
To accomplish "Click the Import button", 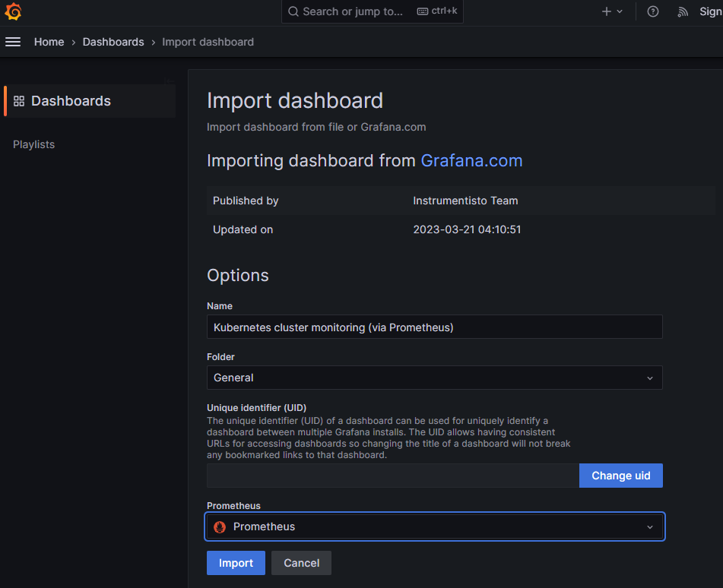I will pos(236,563).
